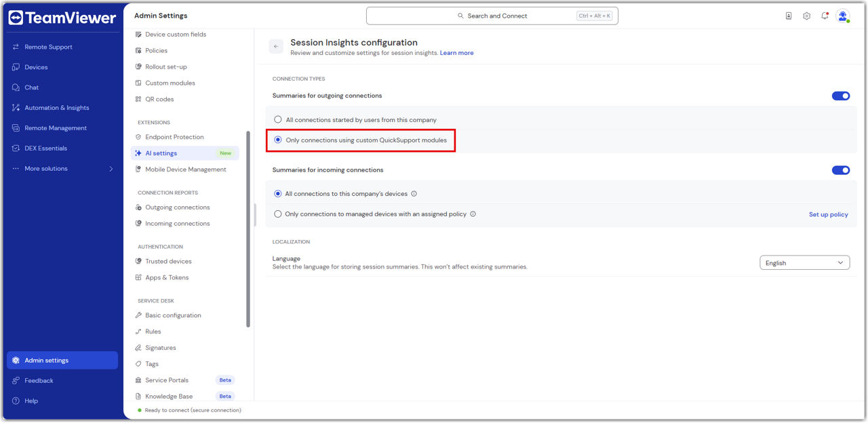
Task: Expand More solutions chevron
Action: [x=111, y=169]
